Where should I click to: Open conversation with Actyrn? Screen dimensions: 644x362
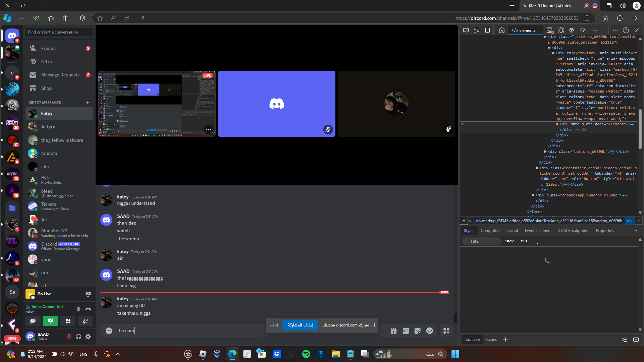point(59,127)
